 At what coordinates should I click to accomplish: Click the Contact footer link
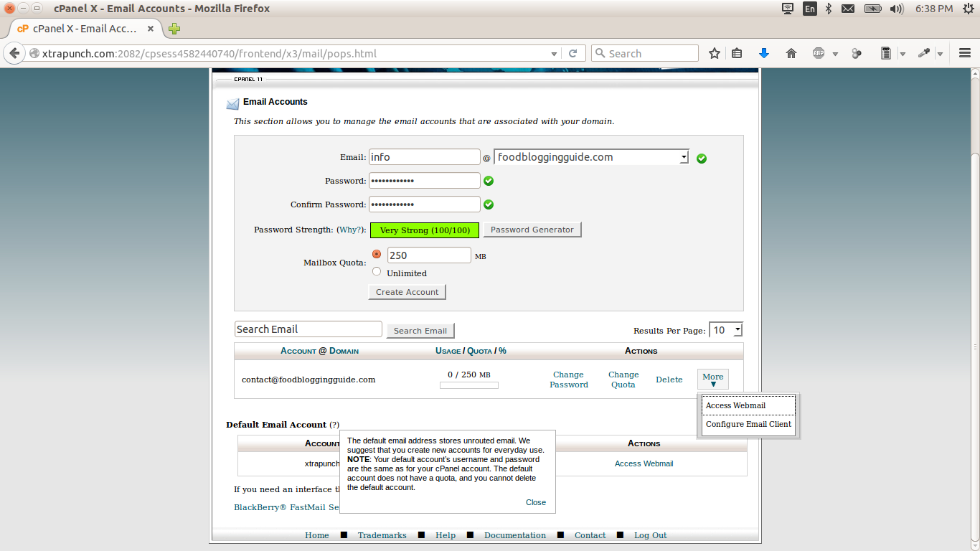590,535
